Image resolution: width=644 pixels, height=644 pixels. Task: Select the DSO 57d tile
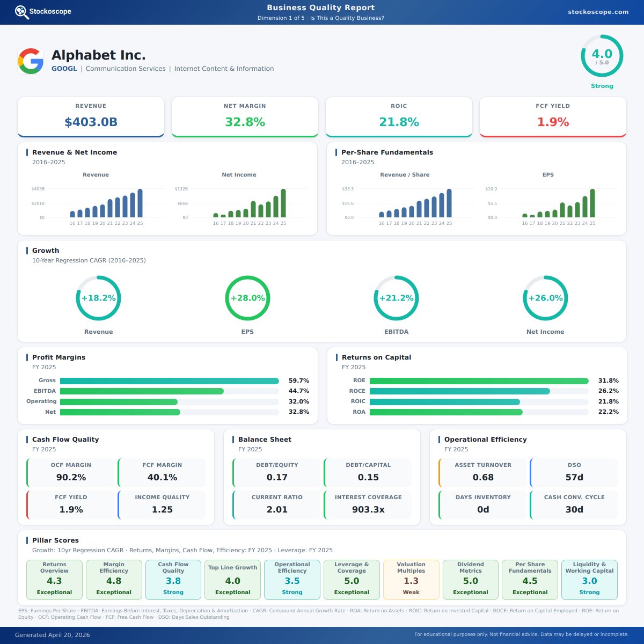click(x=574, y=472)
